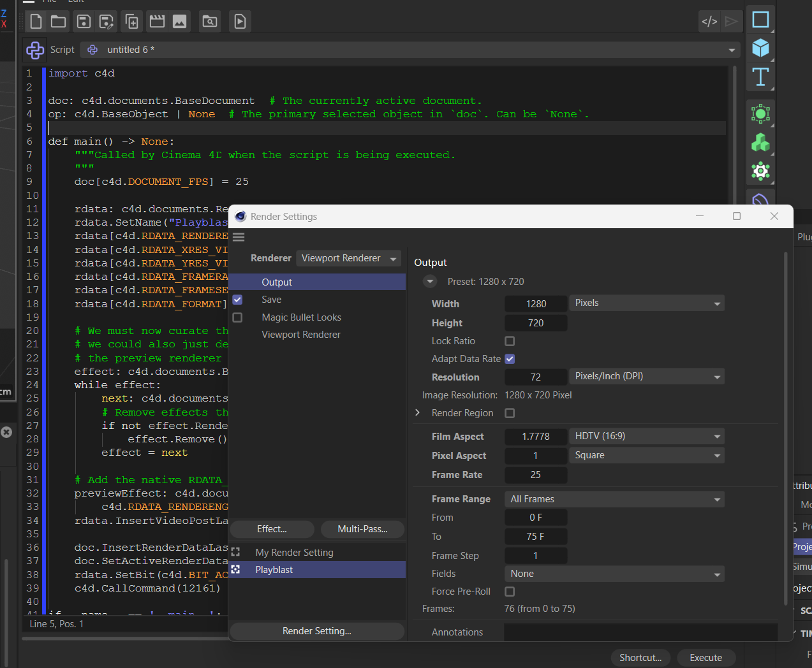
Task: Expand the Render Region section arrow
Action: [418, 413]
